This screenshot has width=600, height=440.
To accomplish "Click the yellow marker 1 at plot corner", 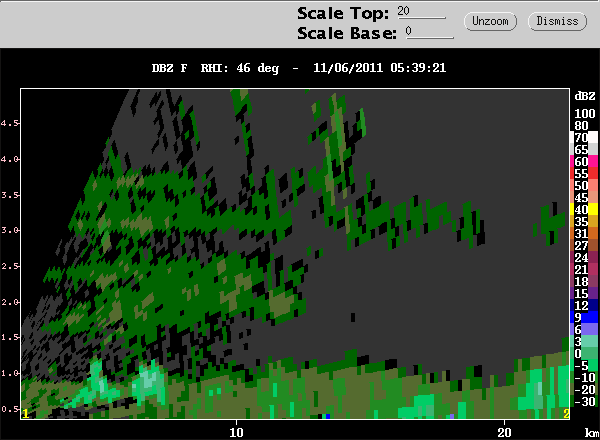I will coord(26,414).
